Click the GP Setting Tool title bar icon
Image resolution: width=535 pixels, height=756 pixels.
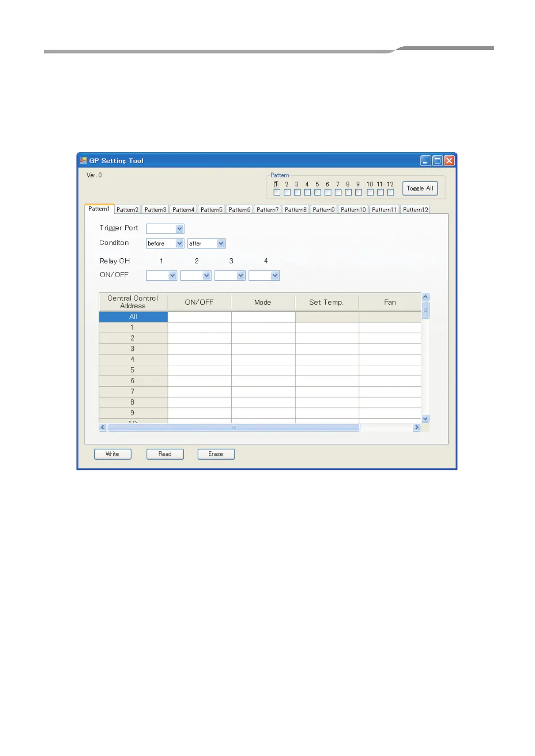click(x=83, y=160)
